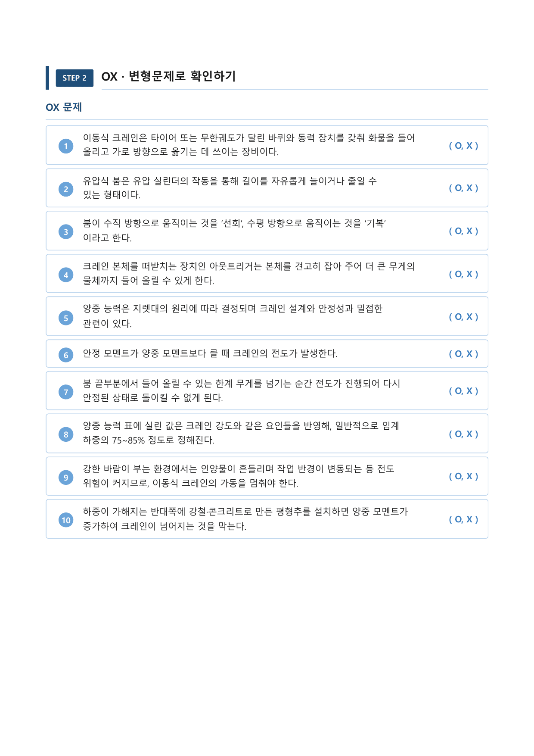Click the number 1 circle badge

[66, 146]
